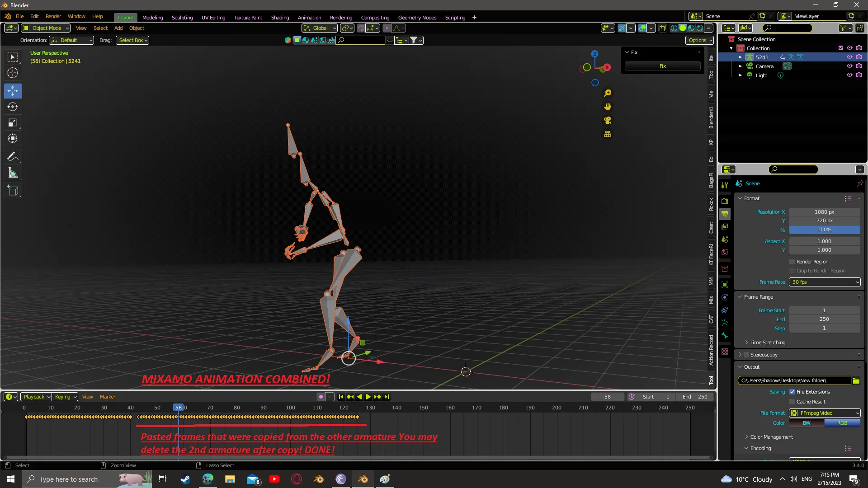Open the Output properties tab

tap(725, 214)
